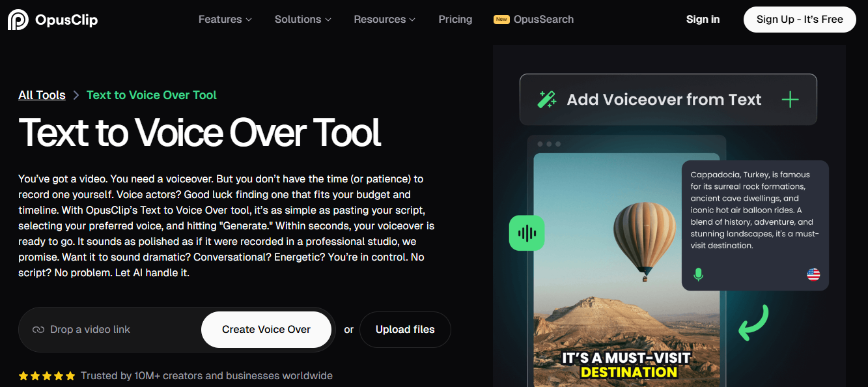Click the magic wand icon in the voiceover card
The width and height of the screenshot is (868, 387).
pos(546,100)
